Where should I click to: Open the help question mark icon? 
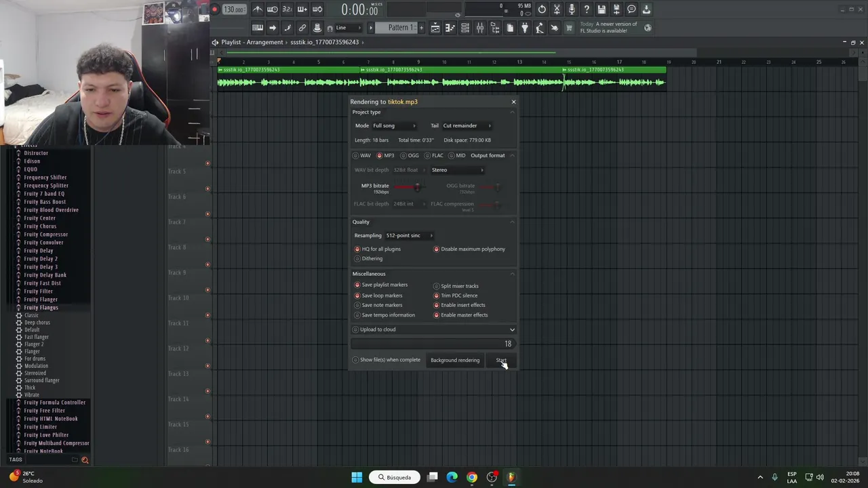(x=587, y=9)
